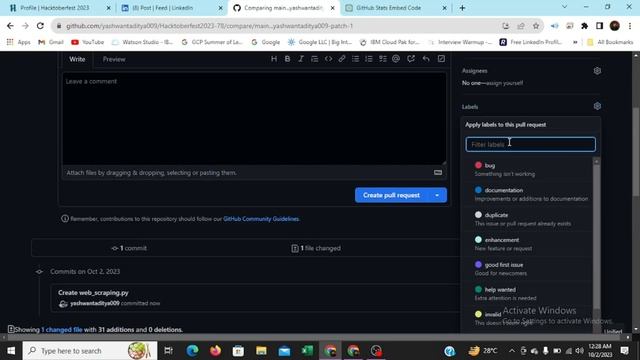Apply italic formatting in comment toolbar

pyautogui.click(x=301, y=59)
